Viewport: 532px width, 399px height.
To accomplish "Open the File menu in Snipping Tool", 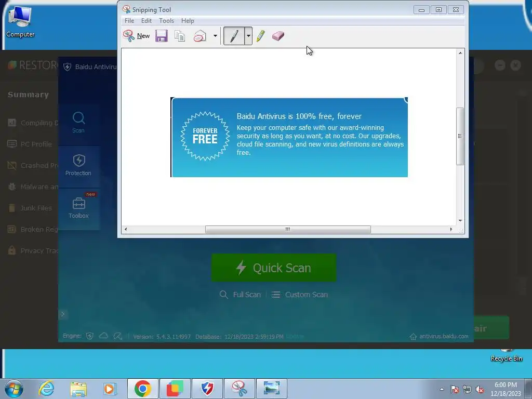I will click(x=129, y=21).
